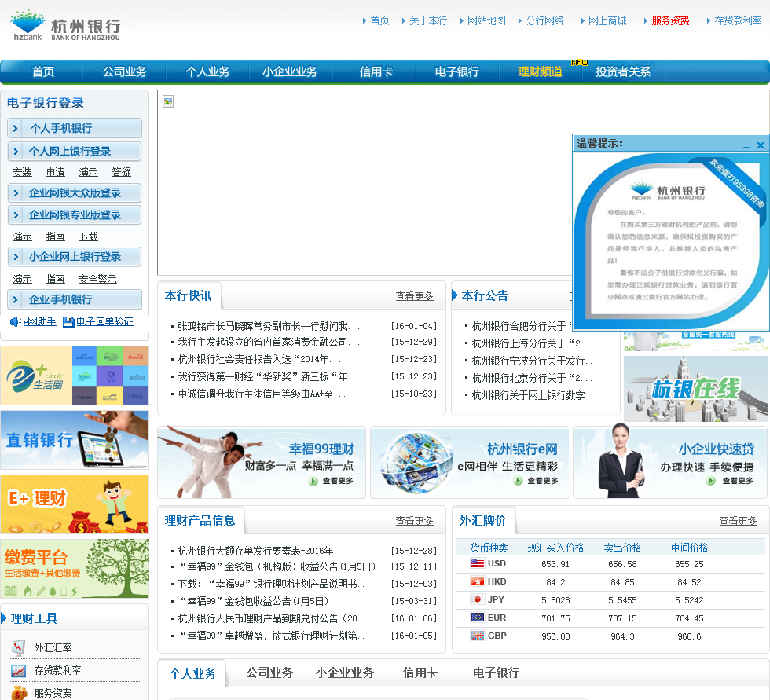
Task: Open 杭银在线 banner image
Action: [695, 389]
